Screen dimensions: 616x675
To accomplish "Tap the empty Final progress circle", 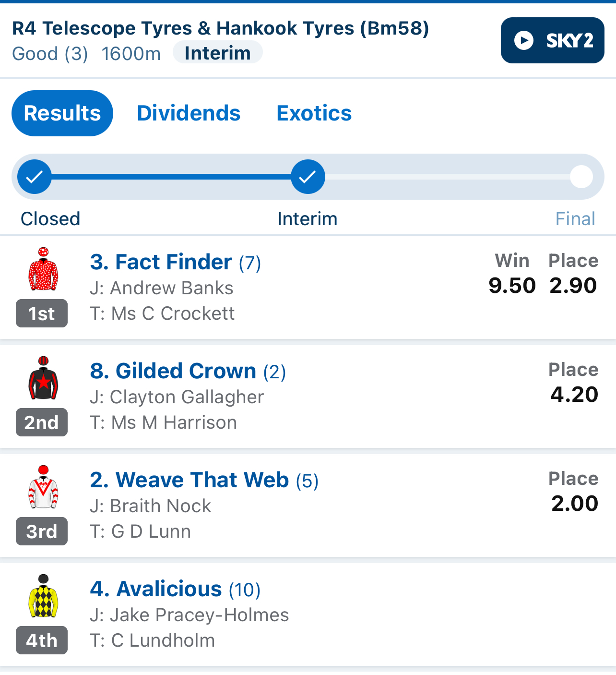I will [581, 177].
